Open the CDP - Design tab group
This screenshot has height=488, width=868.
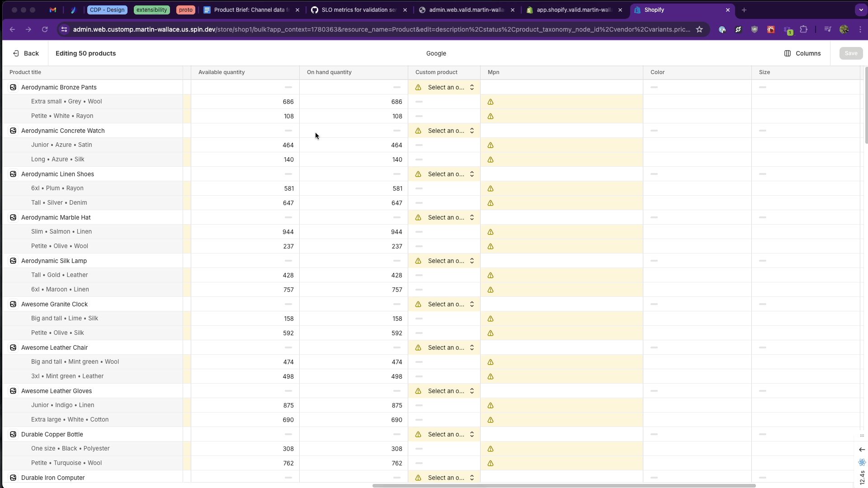[107, 10]
